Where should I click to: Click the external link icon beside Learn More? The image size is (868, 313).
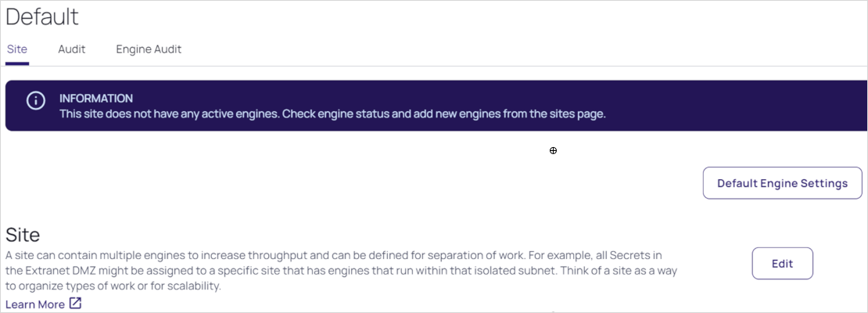(x=75, y=304)
